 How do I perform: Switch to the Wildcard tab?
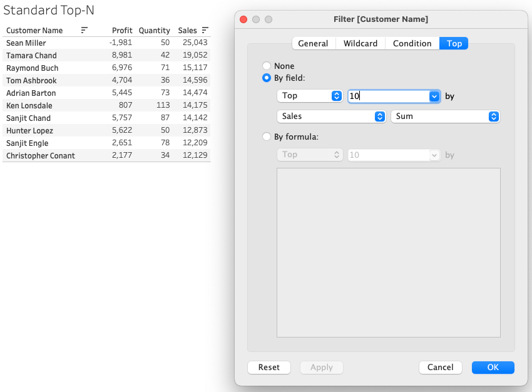[361, 43]
